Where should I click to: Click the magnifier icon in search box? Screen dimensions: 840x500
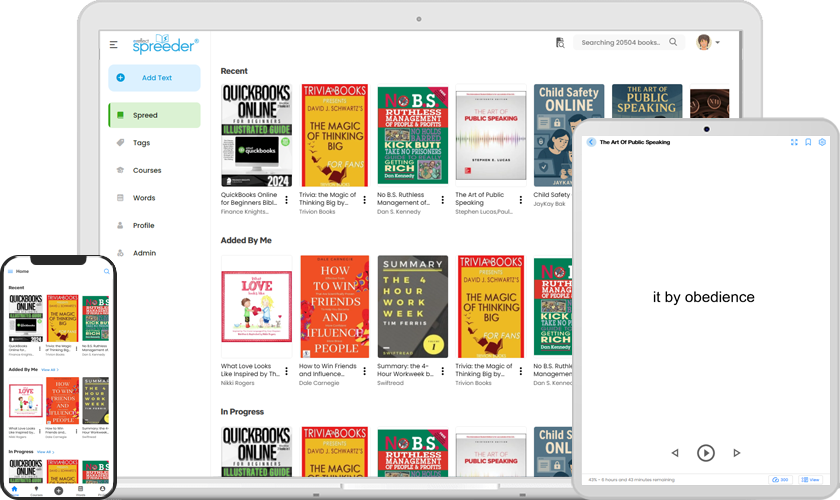click(x=673, y=42)
